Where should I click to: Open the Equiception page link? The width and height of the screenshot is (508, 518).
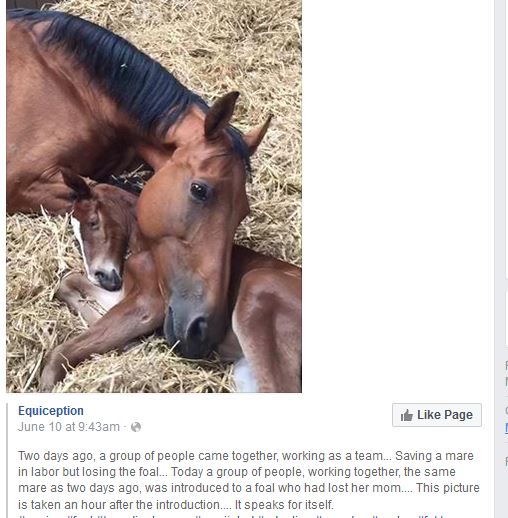coord(51,411)
